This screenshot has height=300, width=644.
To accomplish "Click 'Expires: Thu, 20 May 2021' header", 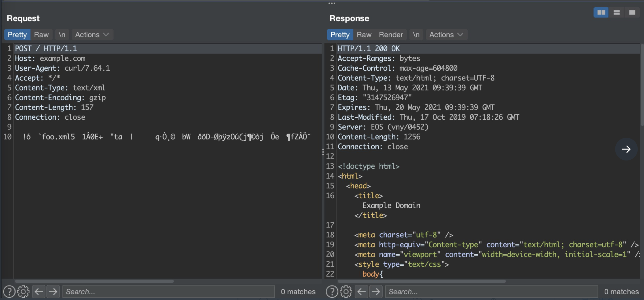I will pyautogui.click(x=416, y=107).
